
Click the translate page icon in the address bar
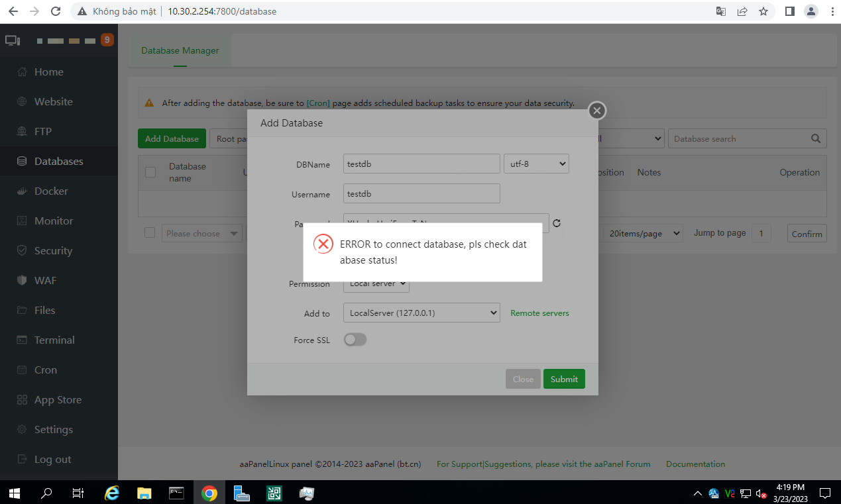tap(721, 11)
